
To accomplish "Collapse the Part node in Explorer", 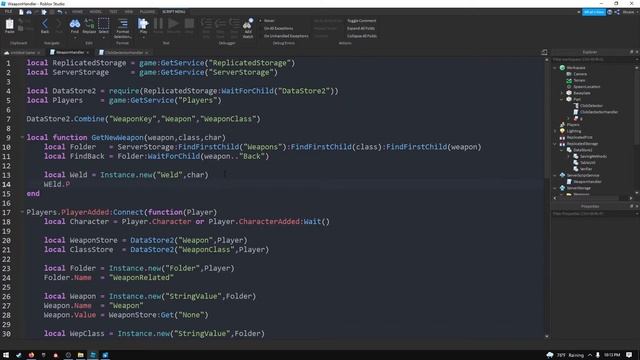I will (x=562, y=99).
